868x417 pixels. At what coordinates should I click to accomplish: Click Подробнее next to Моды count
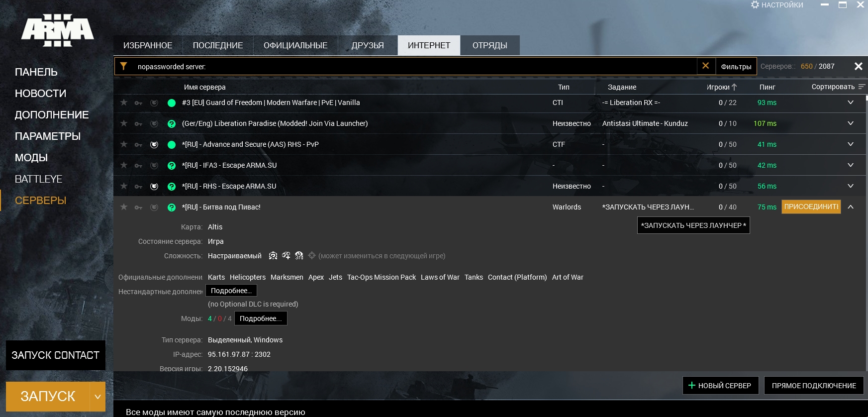click(x=261, y=318)
